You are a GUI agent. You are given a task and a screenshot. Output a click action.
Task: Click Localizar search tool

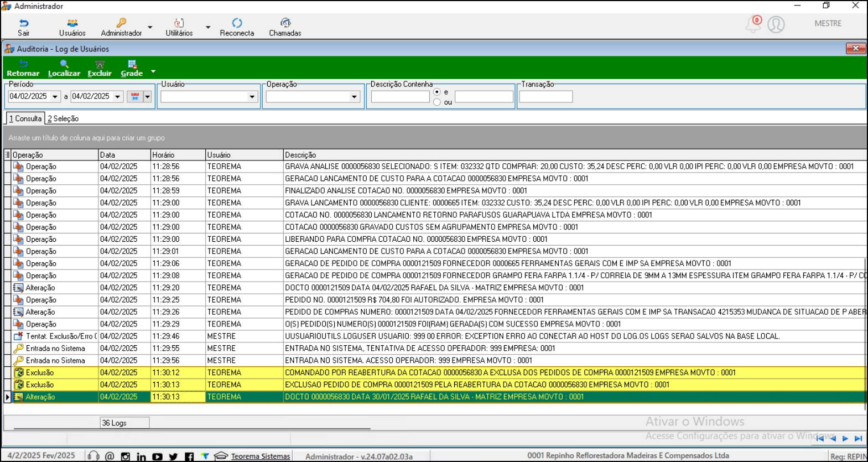point(64,69)
